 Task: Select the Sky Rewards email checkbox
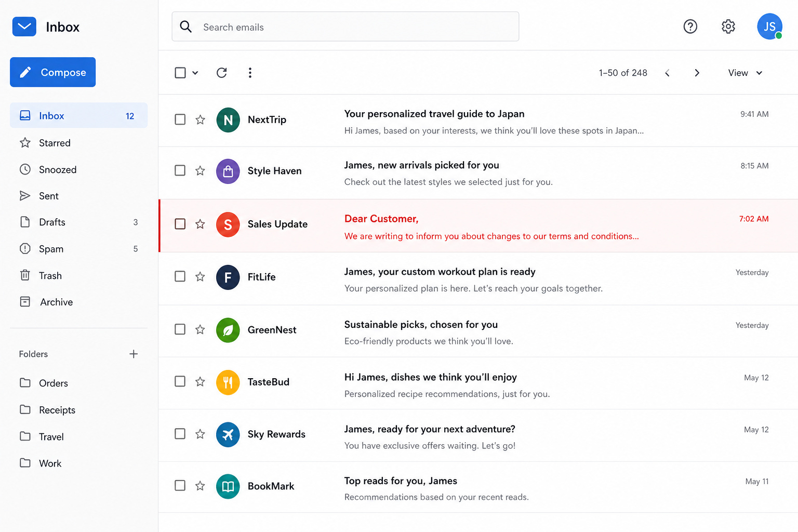(180, 434)
